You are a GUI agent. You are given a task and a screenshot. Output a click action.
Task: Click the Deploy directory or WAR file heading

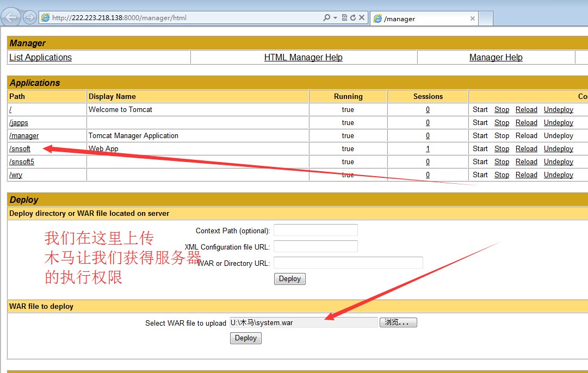click(x=89, y=213)
